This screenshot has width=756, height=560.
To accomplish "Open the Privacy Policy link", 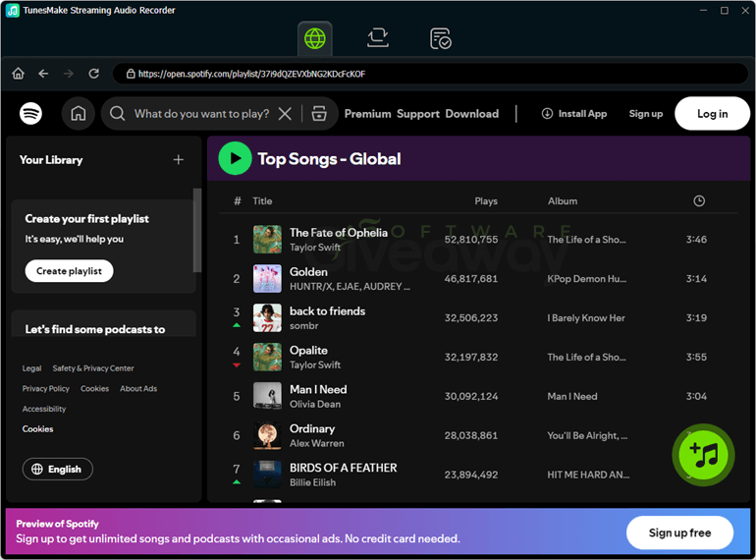I will 46,389.
